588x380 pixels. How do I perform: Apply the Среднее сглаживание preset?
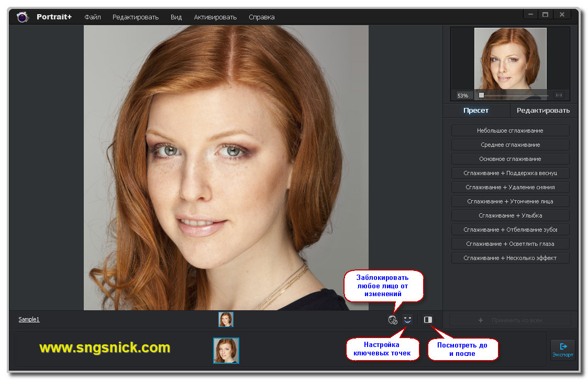click(510, 145)
